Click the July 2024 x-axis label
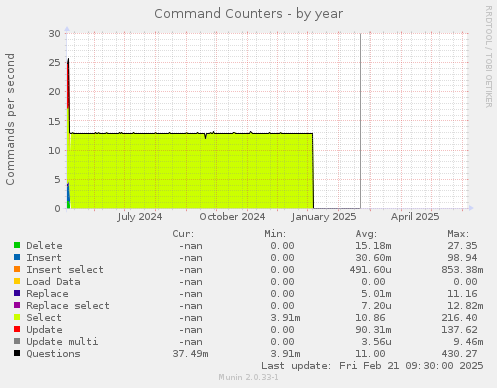Screen dimensions: 497x388 coord(140,217)
